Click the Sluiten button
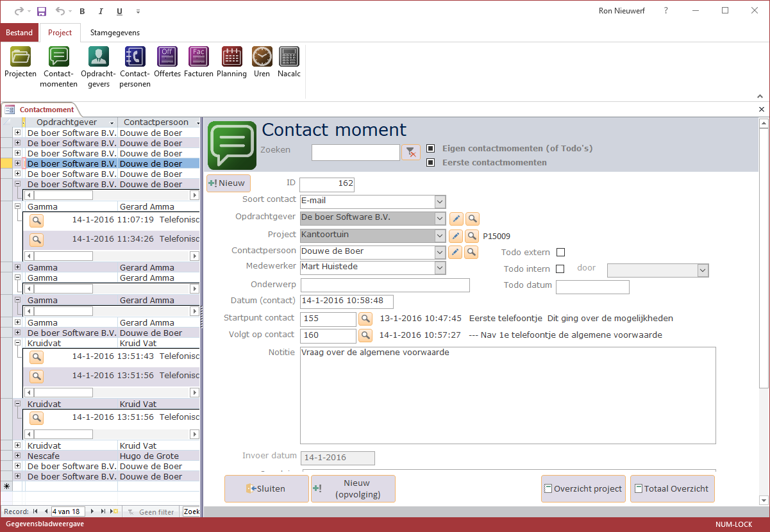This screenshot has height=532, width=770. tap(265, 488)
